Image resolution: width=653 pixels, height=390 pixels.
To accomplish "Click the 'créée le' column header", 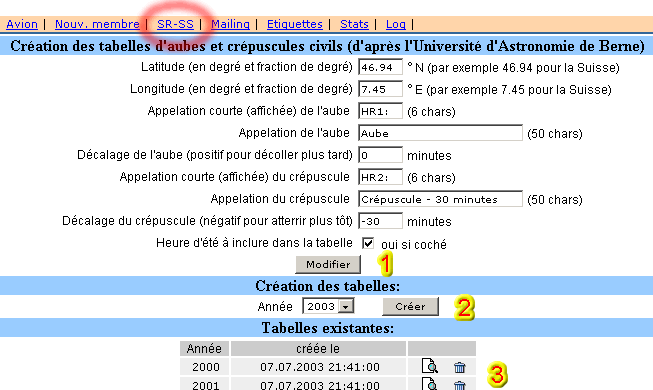I will click(x=319, y=348).
